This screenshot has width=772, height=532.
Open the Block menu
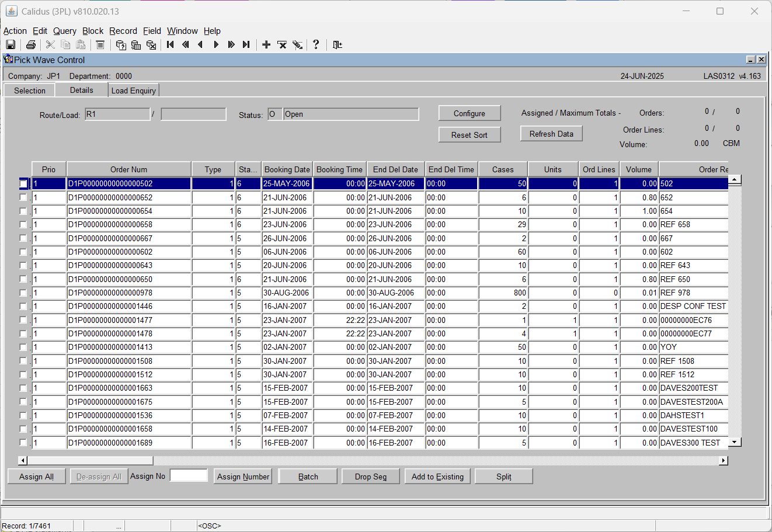(x=93, y=31)
